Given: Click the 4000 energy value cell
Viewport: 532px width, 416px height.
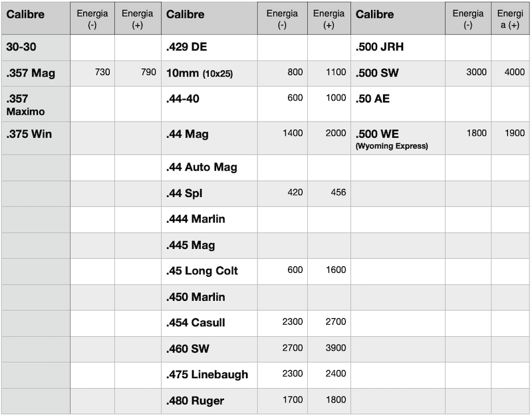Looking at the screenshot, I should point(514,72).
